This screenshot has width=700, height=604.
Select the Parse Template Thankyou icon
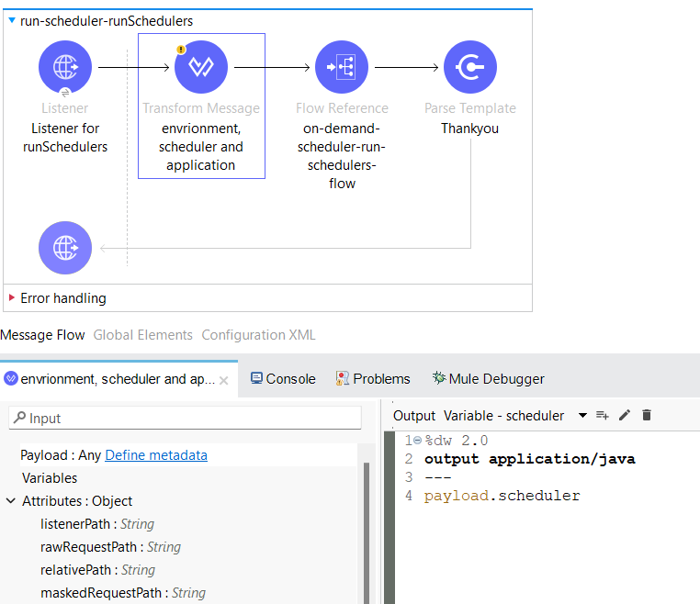coord(470,67)
